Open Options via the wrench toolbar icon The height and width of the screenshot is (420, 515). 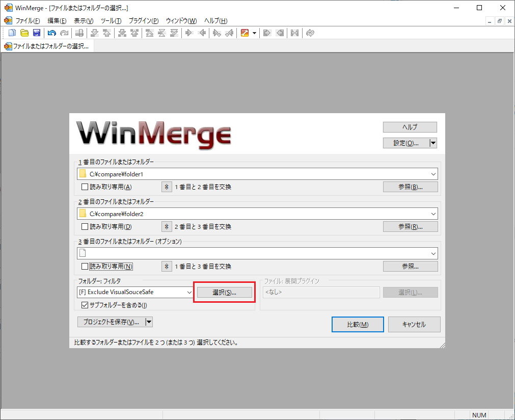pyautogui.click(x=245, y=33)
